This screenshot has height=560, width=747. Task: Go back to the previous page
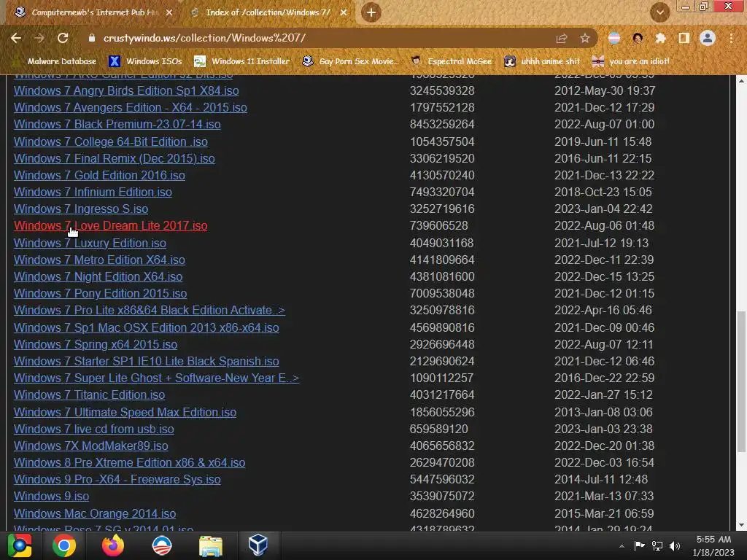pyautogui.click(x=16, y=38)
